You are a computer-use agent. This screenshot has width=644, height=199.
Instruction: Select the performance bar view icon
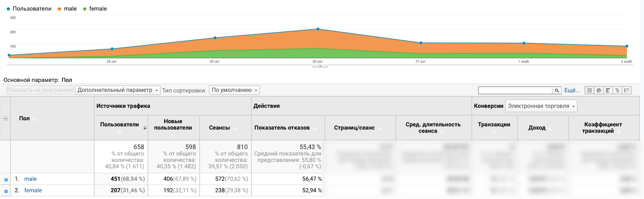(608, 90)
